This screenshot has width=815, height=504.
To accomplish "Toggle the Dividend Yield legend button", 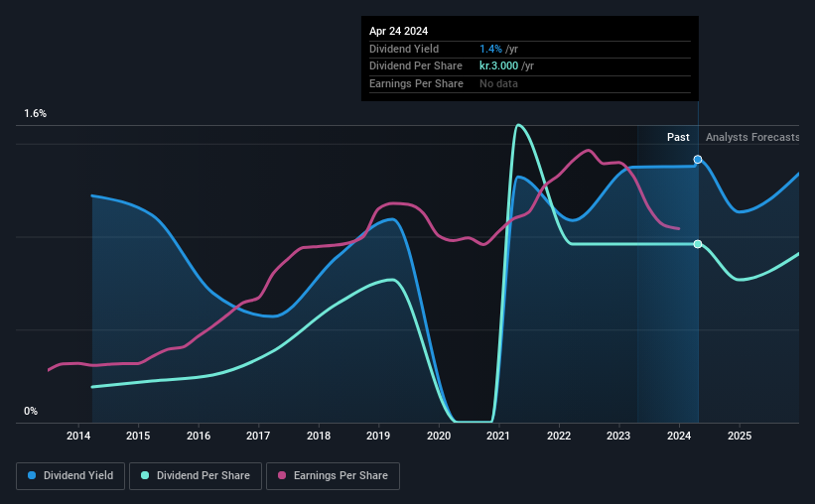I will [70, 476].
